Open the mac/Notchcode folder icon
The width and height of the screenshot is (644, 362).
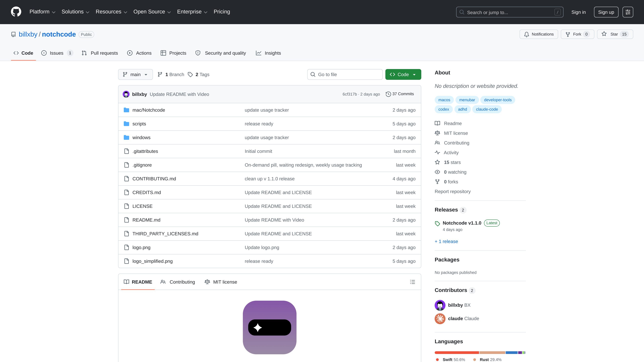[x=126, y=110]
